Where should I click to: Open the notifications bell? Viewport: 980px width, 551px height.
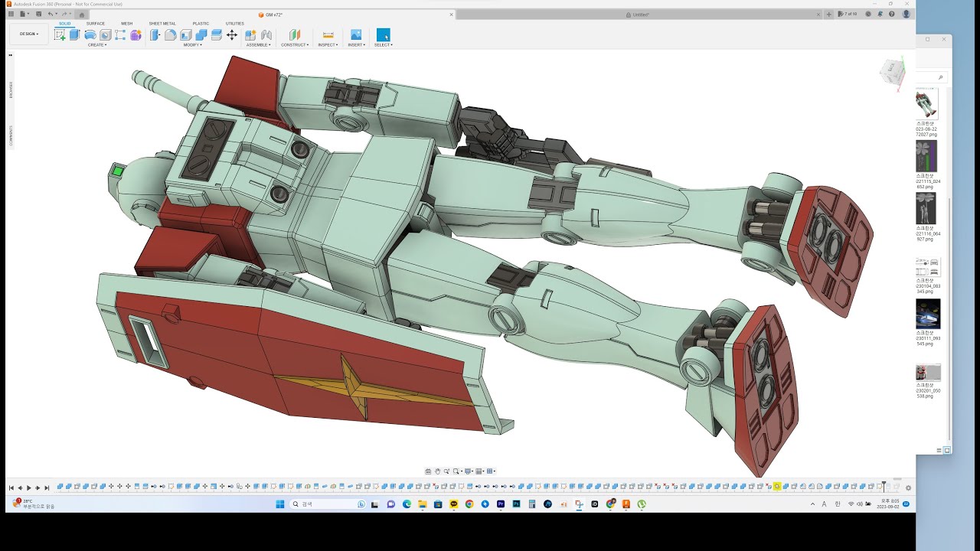click(x=880, y=14)
